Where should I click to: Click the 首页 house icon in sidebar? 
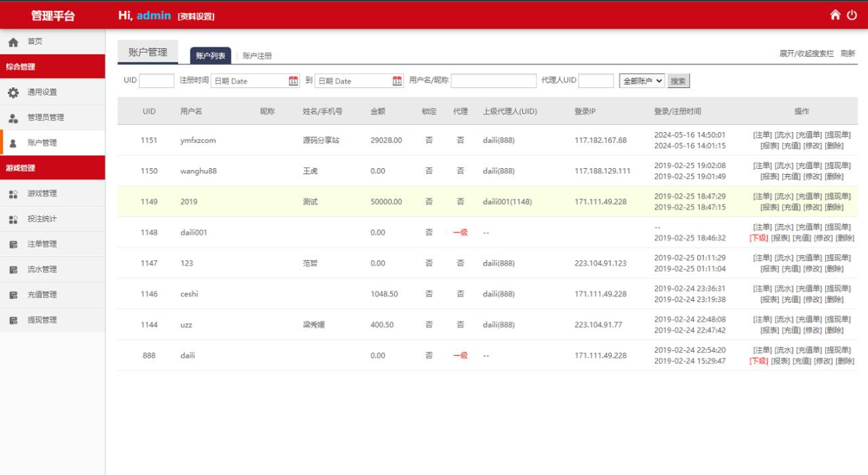click(13, 42)
